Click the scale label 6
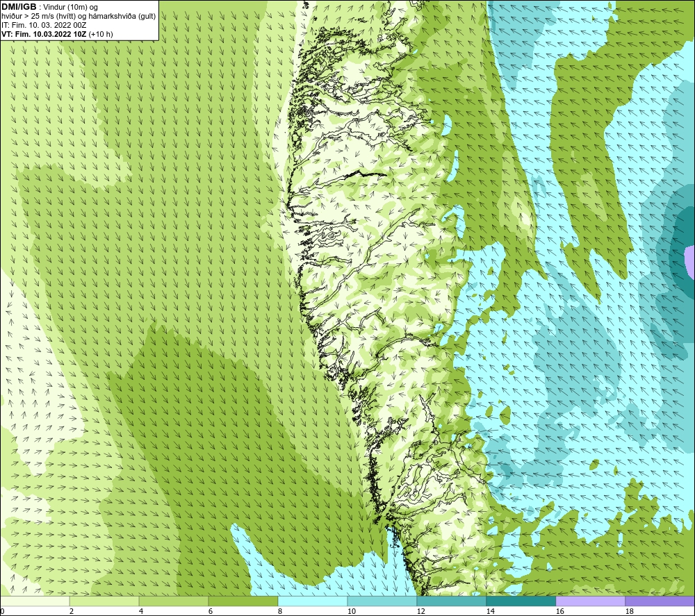Viewport: 695px width, 616px height. point(211,611)
